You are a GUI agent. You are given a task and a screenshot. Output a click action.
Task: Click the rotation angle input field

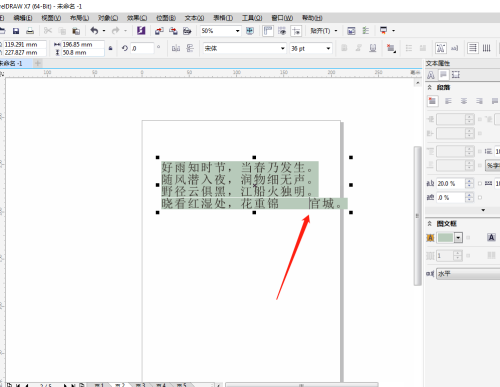(x=142, y=48)
